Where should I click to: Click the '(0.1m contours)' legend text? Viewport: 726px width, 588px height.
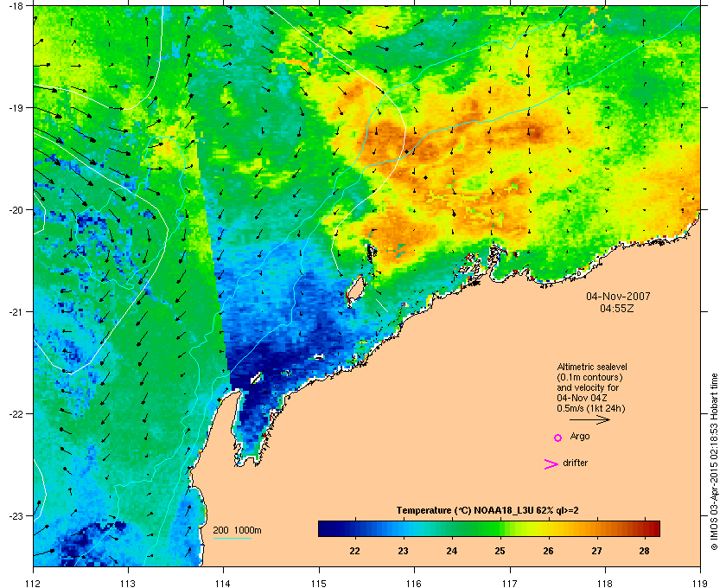(589, 377)
